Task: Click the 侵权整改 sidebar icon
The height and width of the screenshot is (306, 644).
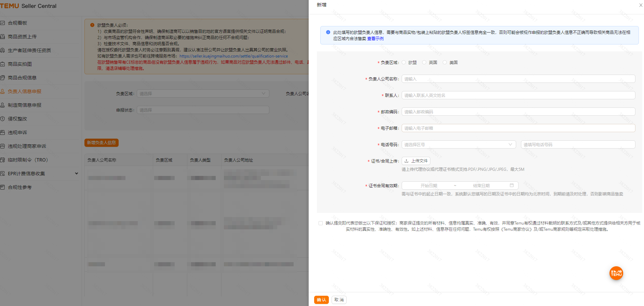Action: [2, 119]
